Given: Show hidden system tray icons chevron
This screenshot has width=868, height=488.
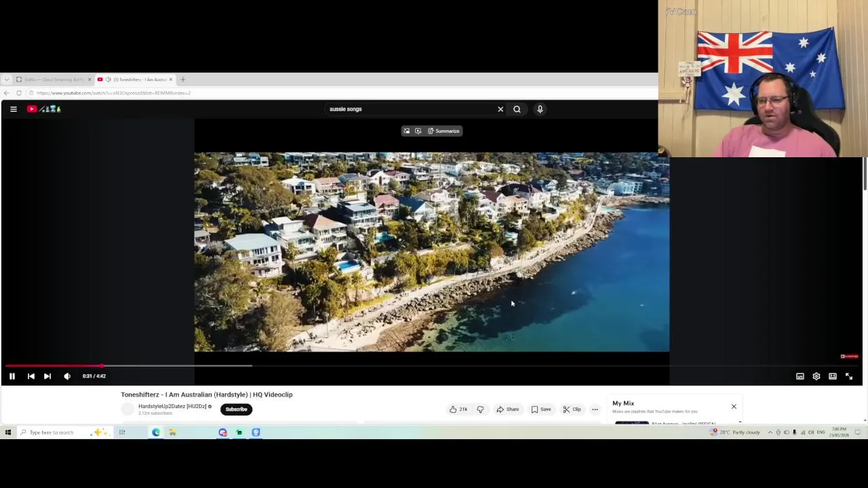Looking at the screenshot, I should [770, 432].
